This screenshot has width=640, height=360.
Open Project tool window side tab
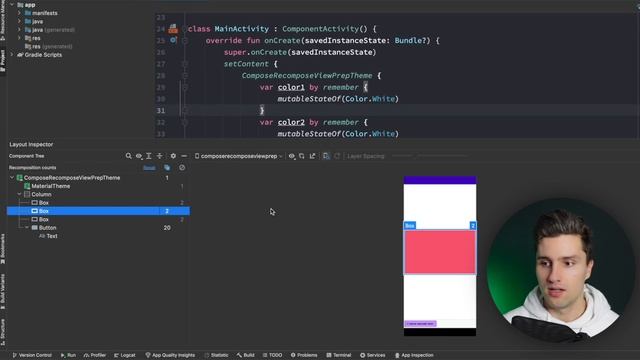tap(3, 60)
